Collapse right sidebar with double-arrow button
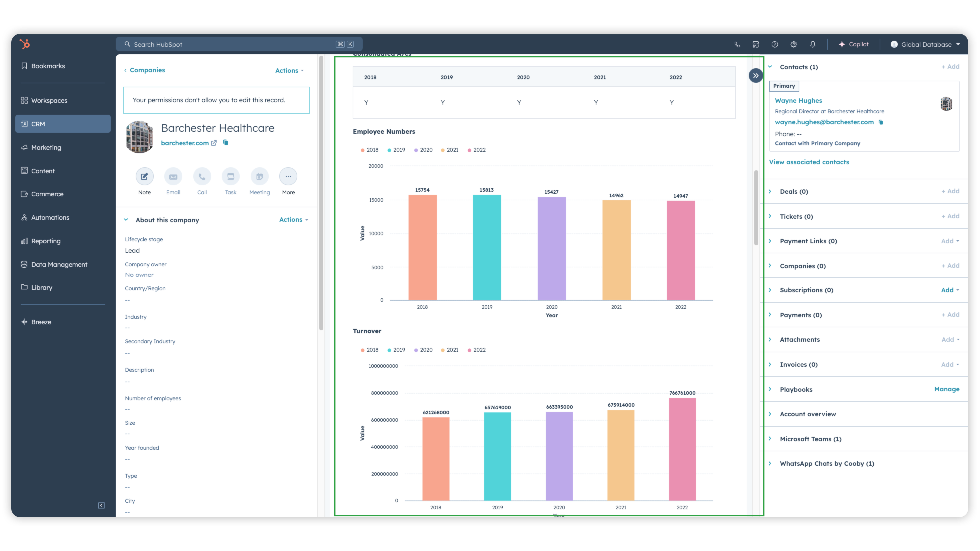980x551 pixels. (x=756, y=76)
